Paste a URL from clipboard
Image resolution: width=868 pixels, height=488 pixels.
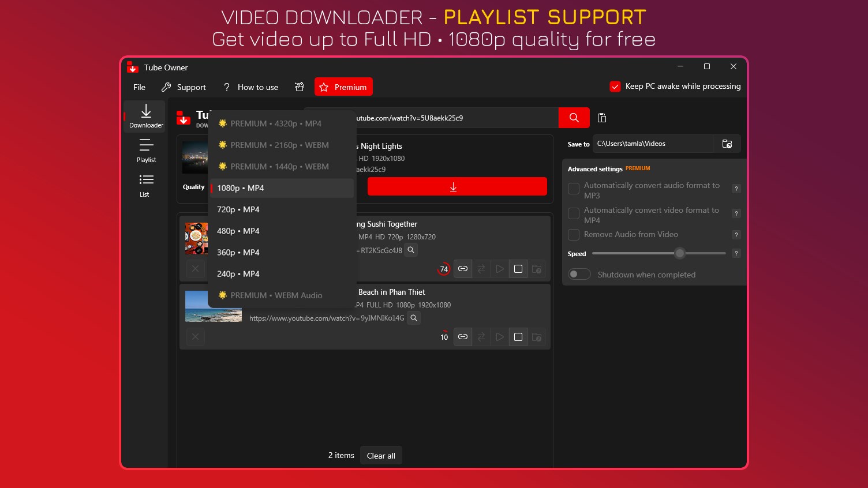click(x=601, y=118)
